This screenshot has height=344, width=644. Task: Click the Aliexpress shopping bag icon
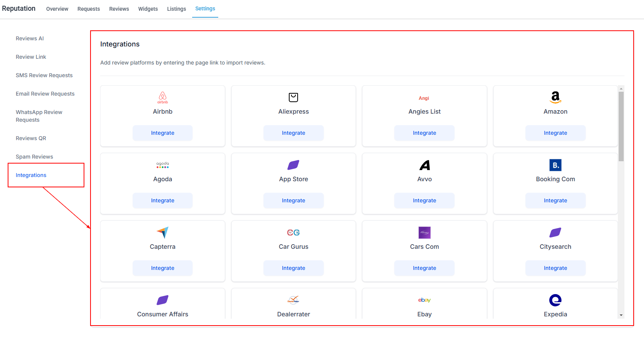tap(293, 98)
